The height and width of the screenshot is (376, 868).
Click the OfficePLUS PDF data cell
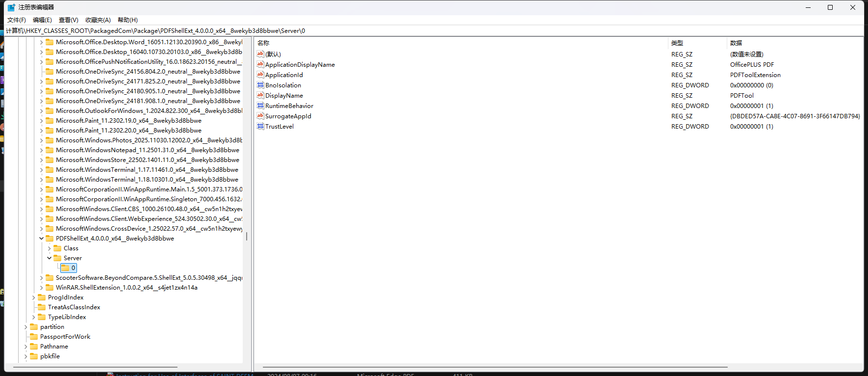tap(752, 64)
